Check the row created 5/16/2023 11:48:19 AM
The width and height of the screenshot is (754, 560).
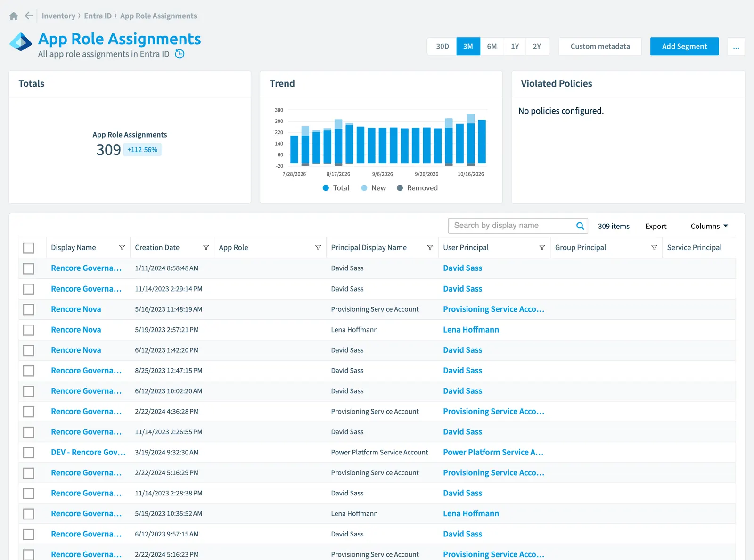tap(29, 309)
